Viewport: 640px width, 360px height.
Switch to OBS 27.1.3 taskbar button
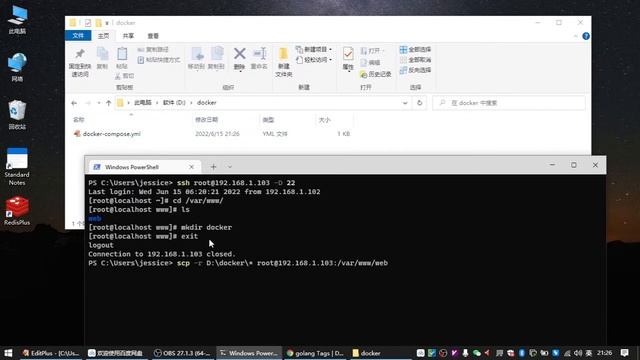click(182, 353)
